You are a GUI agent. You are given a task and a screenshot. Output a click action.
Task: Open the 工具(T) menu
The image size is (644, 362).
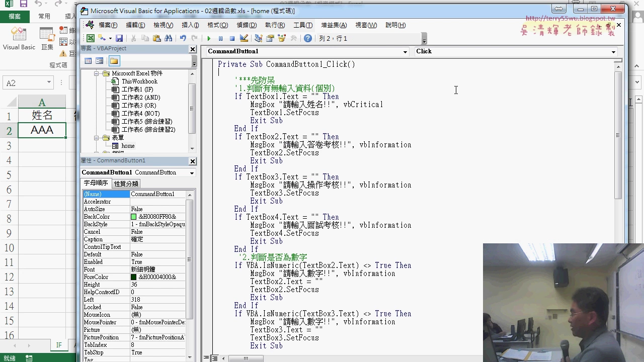(303, 25)
